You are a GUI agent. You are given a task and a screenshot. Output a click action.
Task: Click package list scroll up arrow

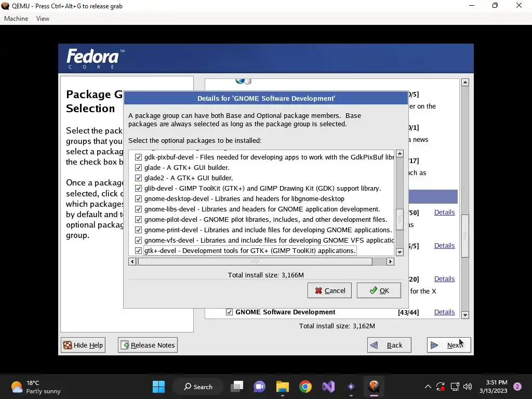pos(400,154)
